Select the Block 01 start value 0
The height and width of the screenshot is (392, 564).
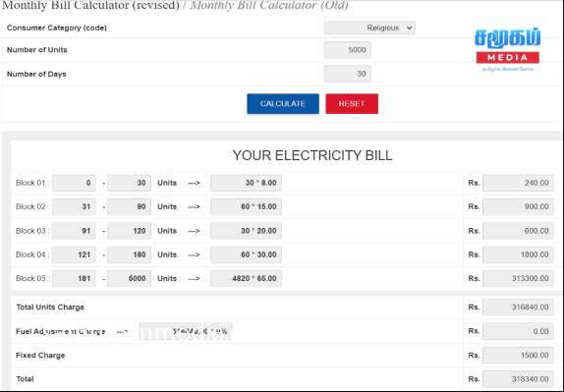coord(74,183)
